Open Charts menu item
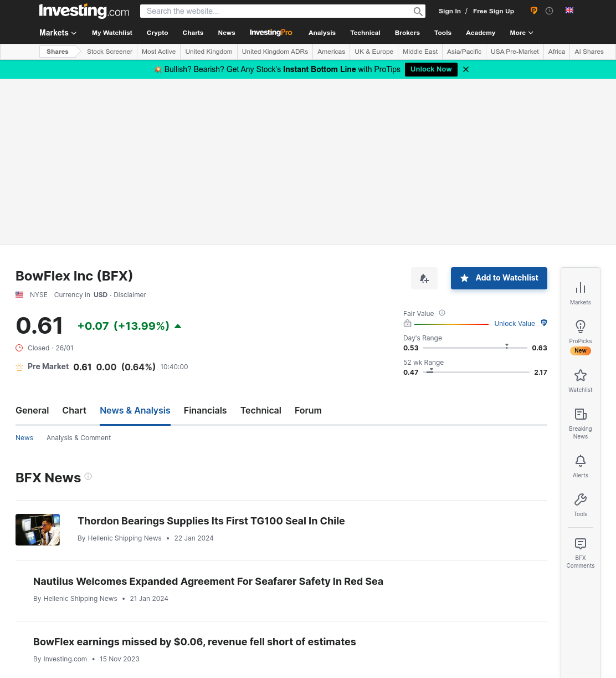 click(x=193, y=33)
